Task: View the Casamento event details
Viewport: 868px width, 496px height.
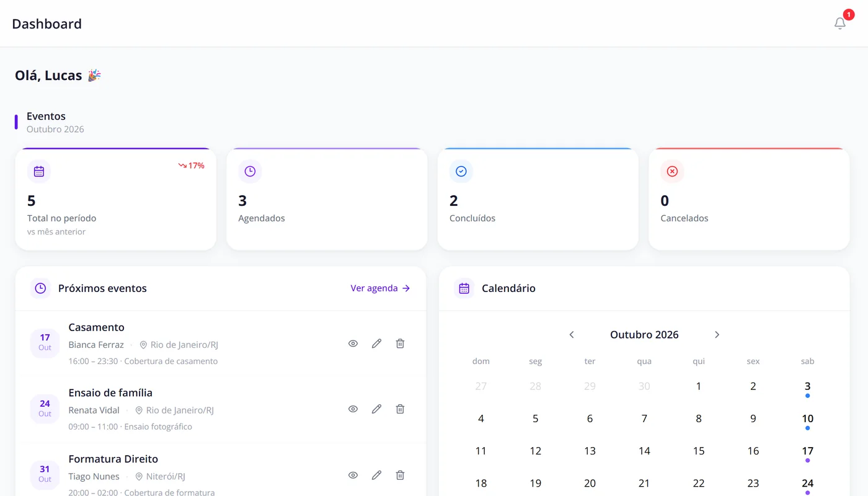Action: click(353, 343)
